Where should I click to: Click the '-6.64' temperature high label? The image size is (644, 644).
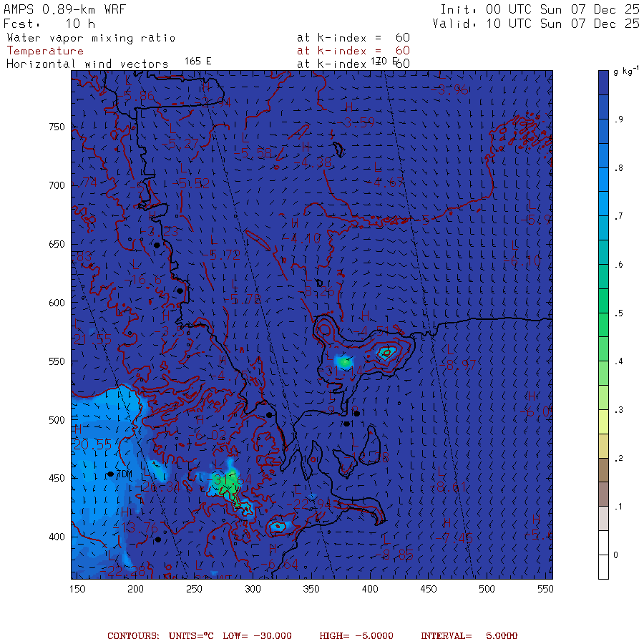279,565
